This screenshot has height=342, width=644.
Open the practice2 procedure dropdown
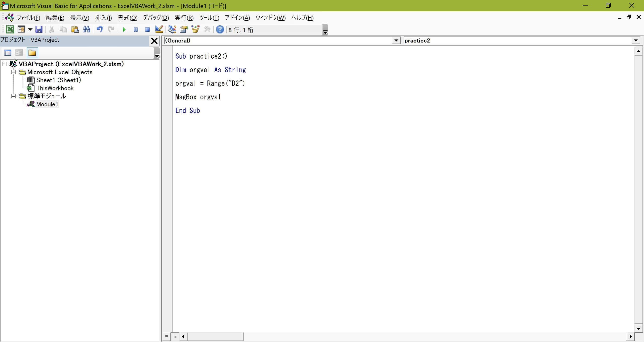[636, 40]
